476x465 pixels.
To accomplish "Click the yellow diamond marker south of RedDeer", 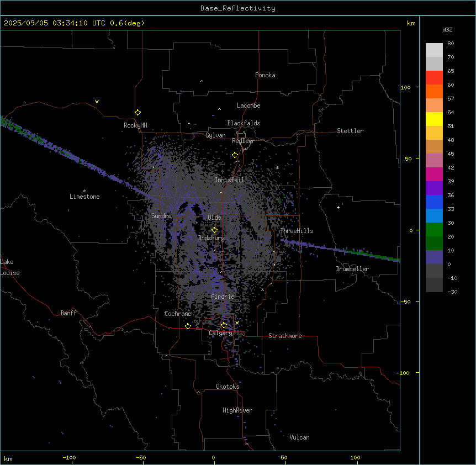I will point(235,155).
